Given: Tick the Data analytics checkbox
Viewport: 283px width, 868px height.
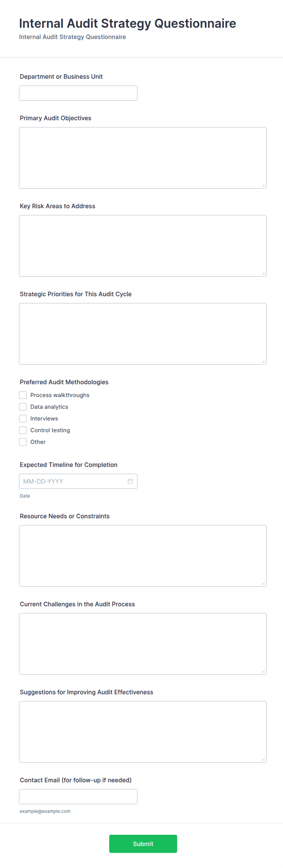Looking at the screenshot, I should click(23, 407).
